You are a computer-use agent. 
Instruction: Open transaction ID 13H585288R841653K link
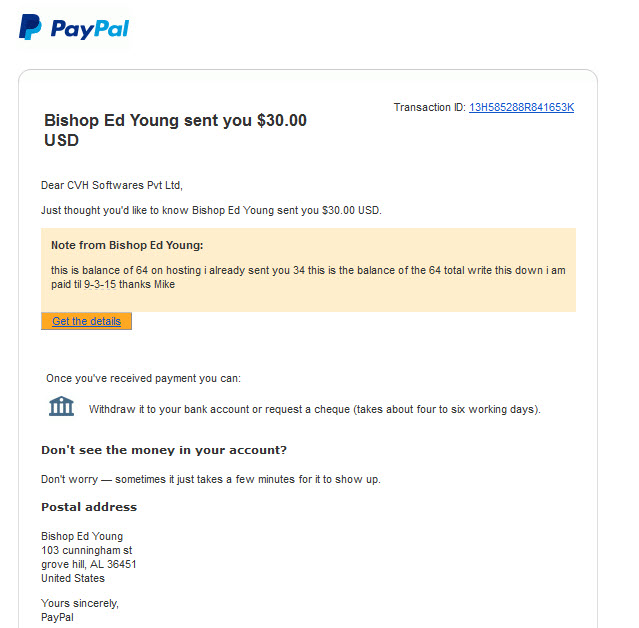point(521,107)
